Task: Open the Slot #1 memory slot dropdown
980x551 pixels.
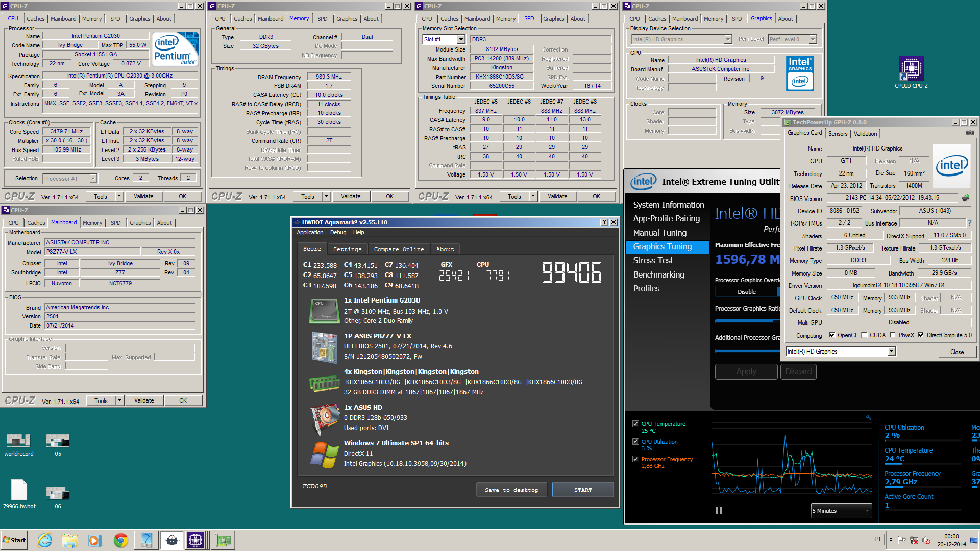Action: click(461, 39)
